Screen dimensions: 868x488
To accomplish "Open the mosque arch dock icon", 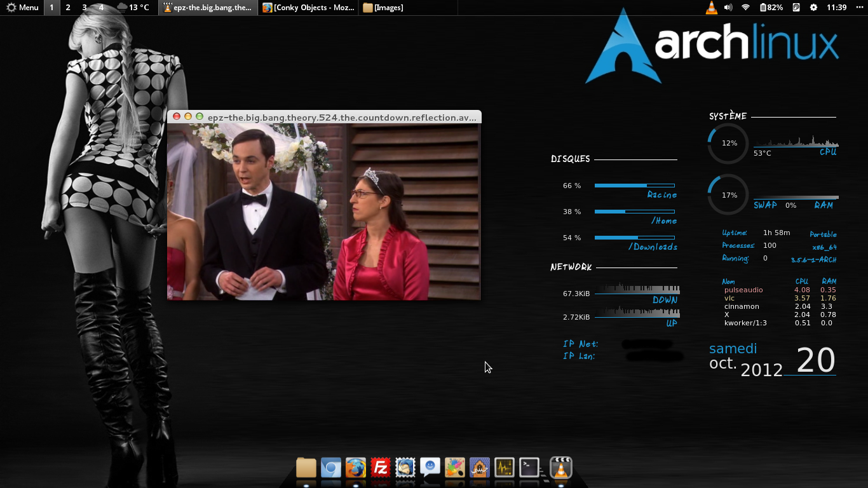I will coord(480,468).
